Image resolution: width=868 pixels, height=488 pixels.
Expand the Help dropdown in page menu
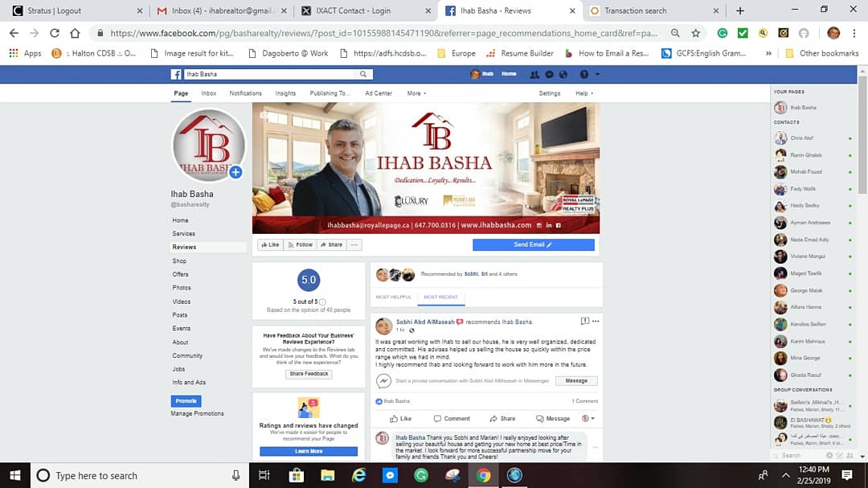coord(584,93)
